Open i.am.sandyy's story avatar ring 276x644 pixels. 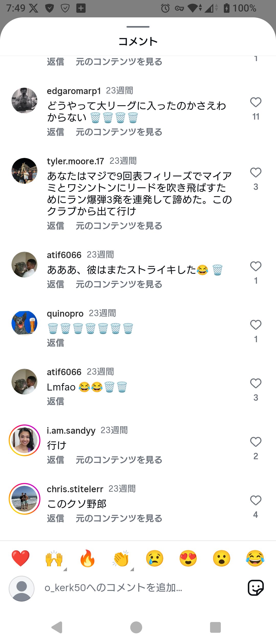pos(25,440)
